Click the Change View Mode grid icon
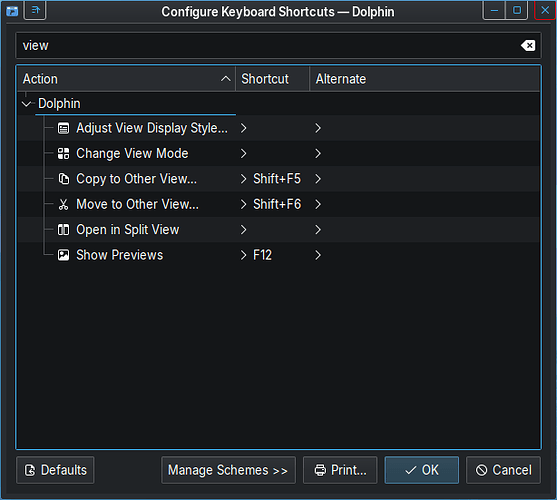Viewport: 557px width, 500px height. click(x=64, y=154)
